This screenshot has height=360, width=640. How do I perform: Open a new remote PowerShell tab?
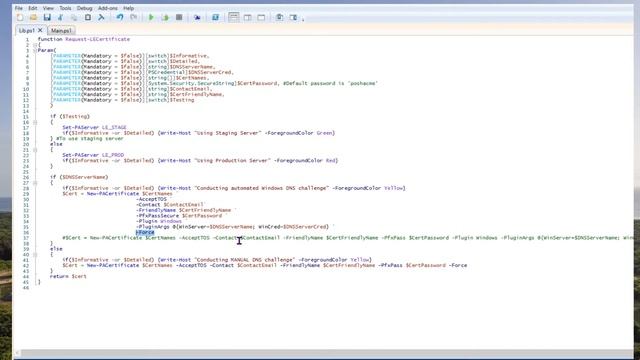click(197, 18)
